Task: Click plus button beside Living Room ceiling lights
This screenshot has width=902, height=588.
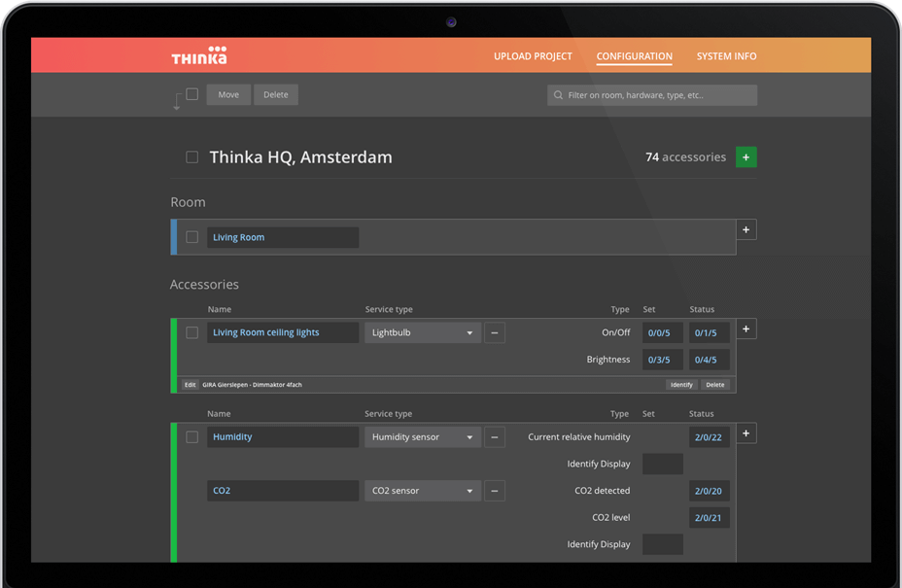Action: pyautogui.click(x=746, y=329)
